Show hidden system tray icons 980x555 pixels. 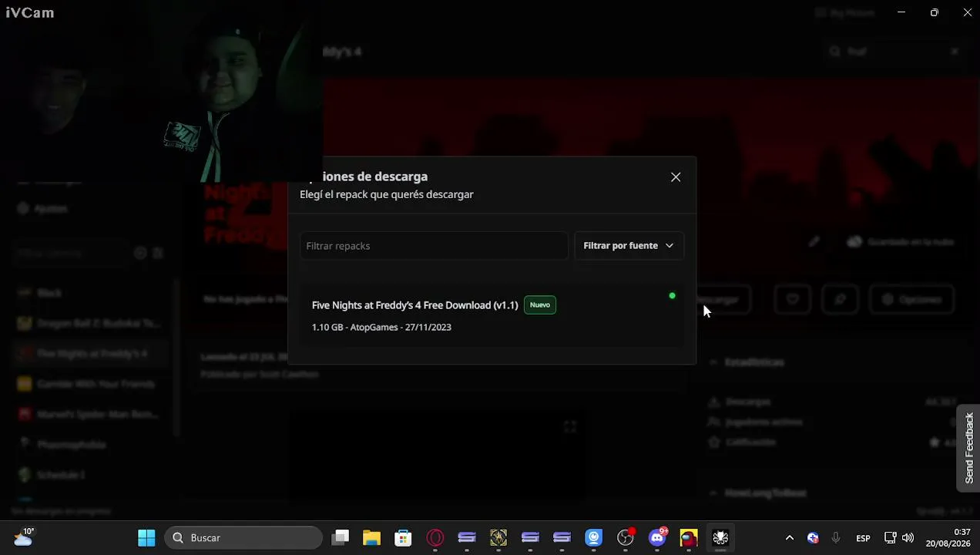[789, 538]
